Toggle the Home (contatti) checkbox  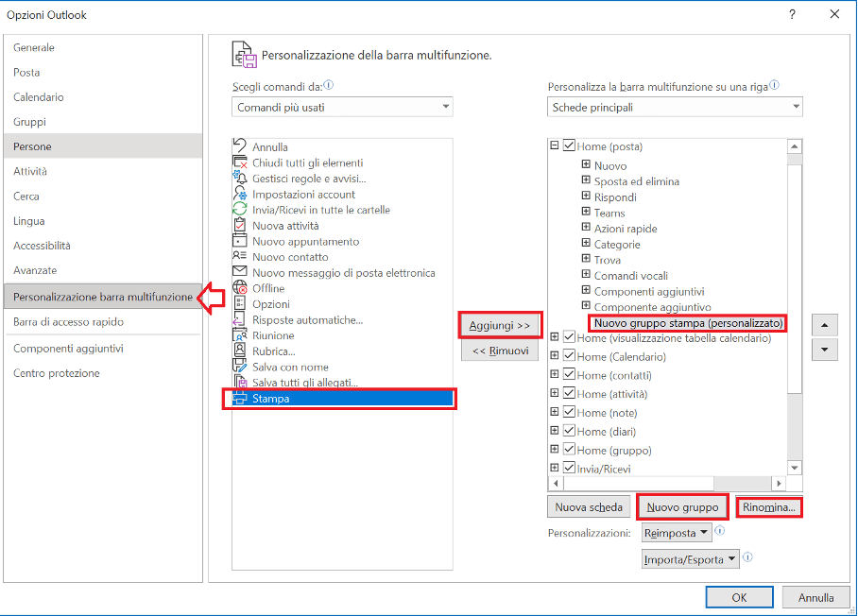pyautogui.click(x=569, y=374)
